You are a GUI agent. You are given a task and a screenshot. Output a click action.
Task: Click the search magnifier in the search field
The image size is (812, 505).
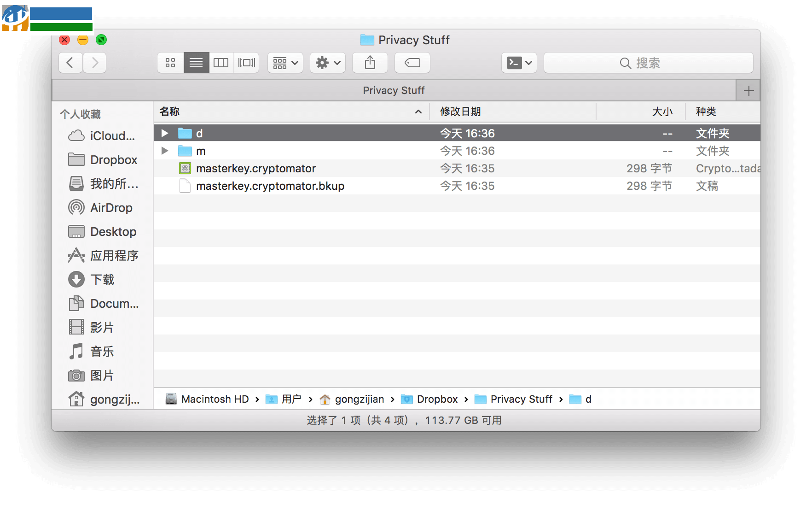click(x=625, y=63)
